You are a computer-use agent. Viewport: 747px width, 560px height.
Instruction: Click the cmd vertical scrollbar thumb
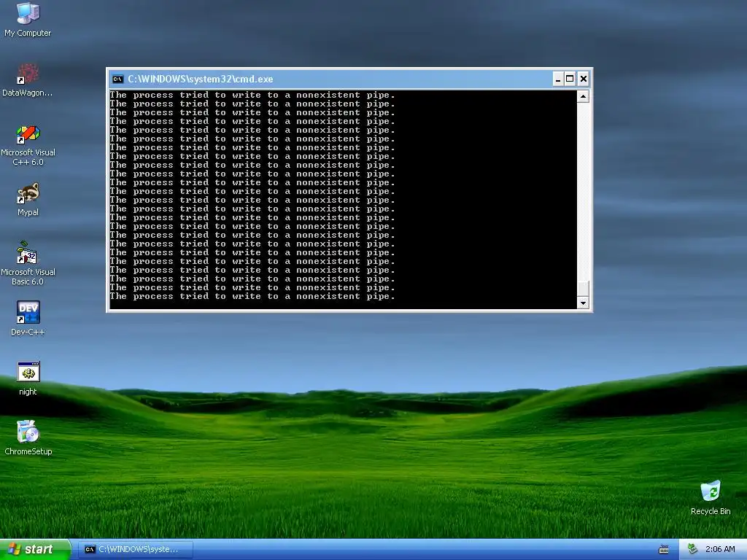click(x=583, y=289)
